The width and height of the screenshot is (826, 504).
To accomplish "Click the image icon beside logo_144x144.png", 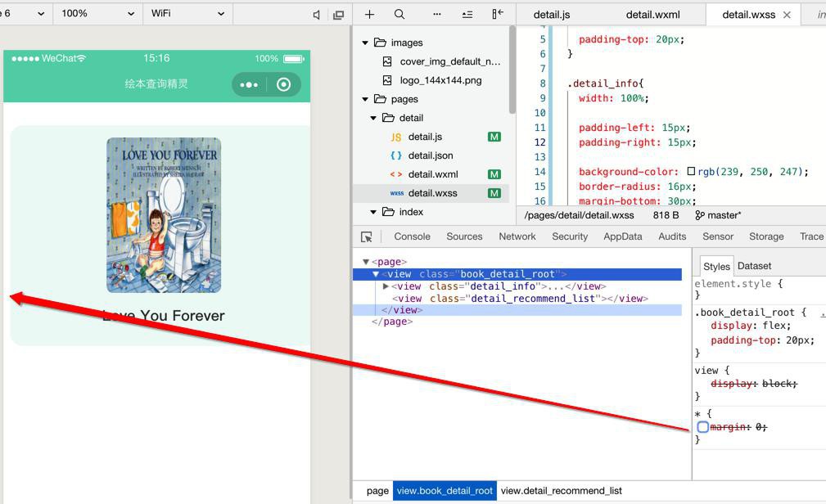I will click(x=387, y=80).
